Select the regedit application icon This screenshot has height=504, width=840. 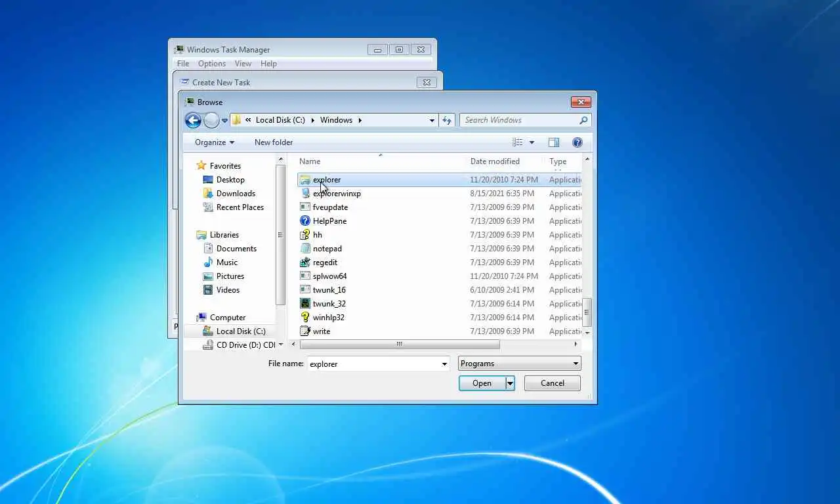click(305, 262)
